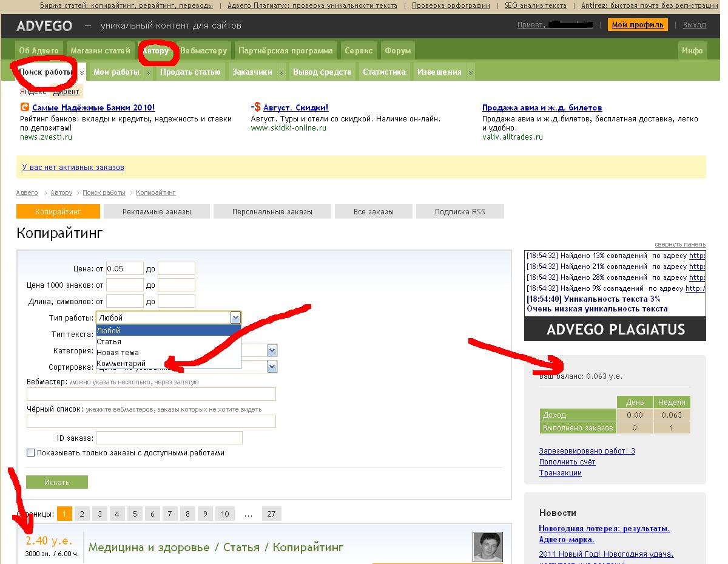This screenshot has width=728, height=564.
Task: Open Antireg: быстрая почта без регистрации link
Action: coord(649,5)
